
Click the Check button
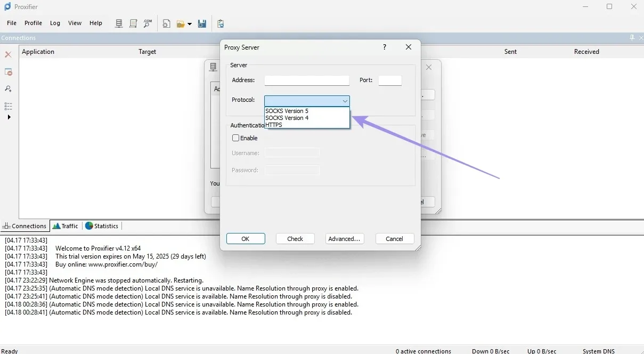click(x=295, y=239)
